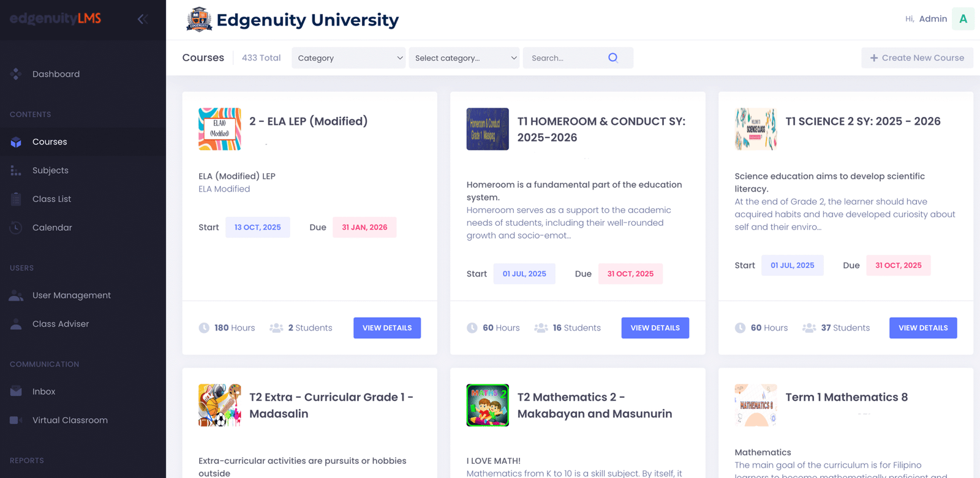
Task: Click the Dashboard icon in sidebar
Action: coord(17,74)
